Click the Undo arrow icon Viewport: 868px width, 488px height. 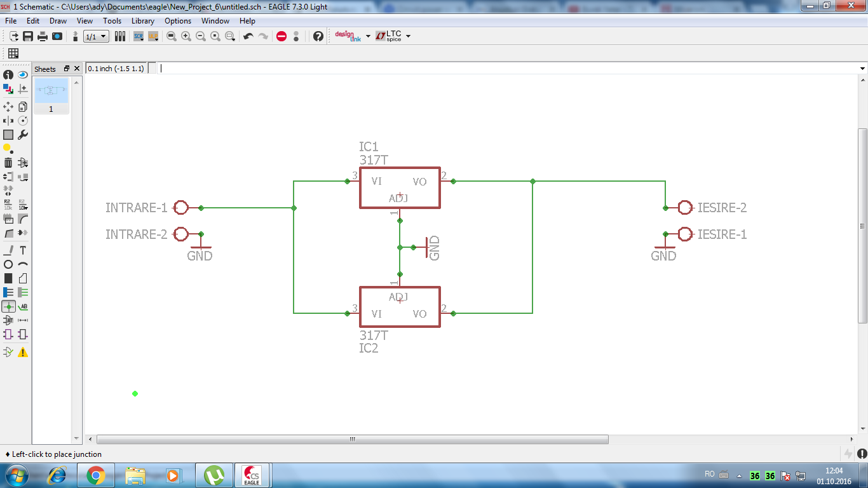tap(248, 37)
